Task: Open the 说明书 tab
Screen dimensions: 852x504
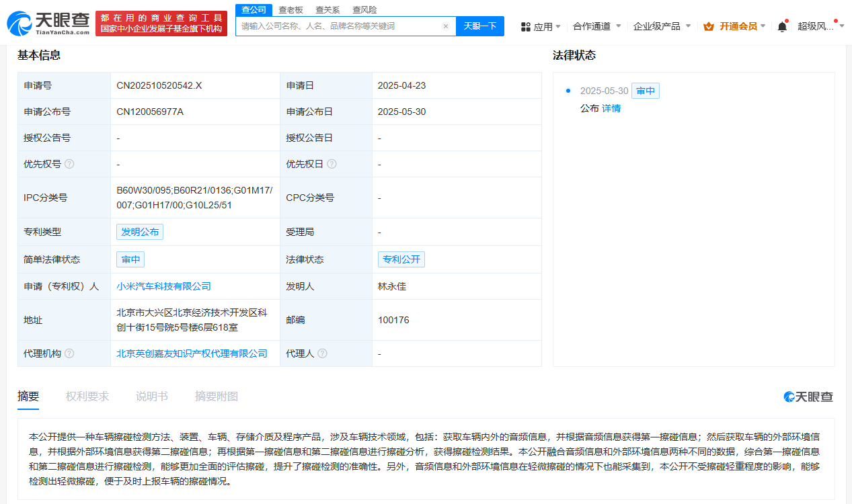Action: (x=151, y=396)
